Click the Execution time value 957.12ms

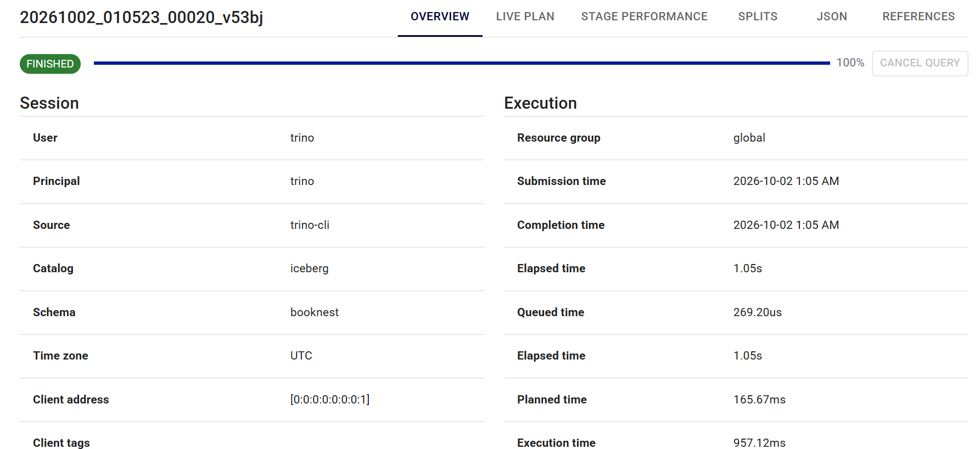click(x=759, y=443)
